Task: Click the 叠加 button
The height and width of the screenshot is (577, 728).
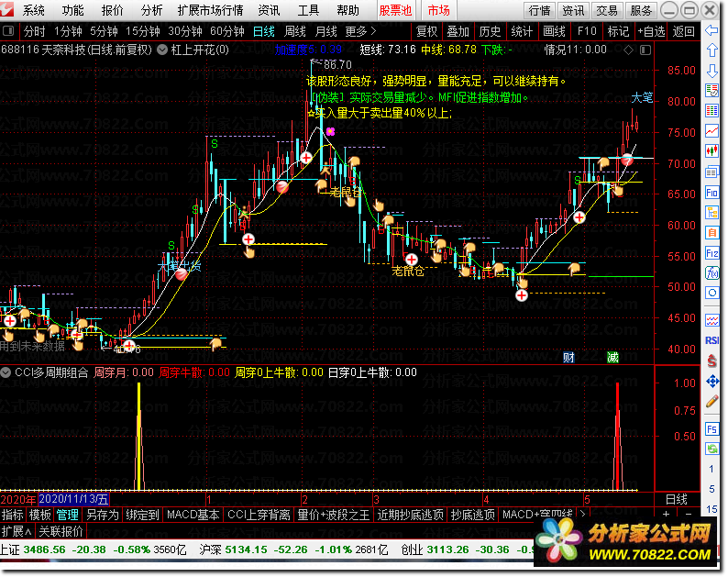Action: tap(458, 31)
